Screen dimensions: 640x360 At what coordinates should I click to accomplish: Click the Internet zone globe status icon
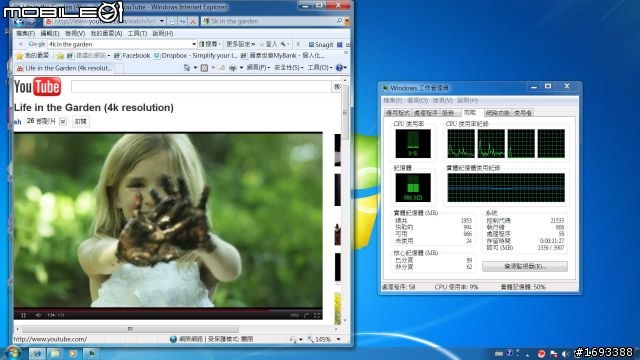[173, 339]
